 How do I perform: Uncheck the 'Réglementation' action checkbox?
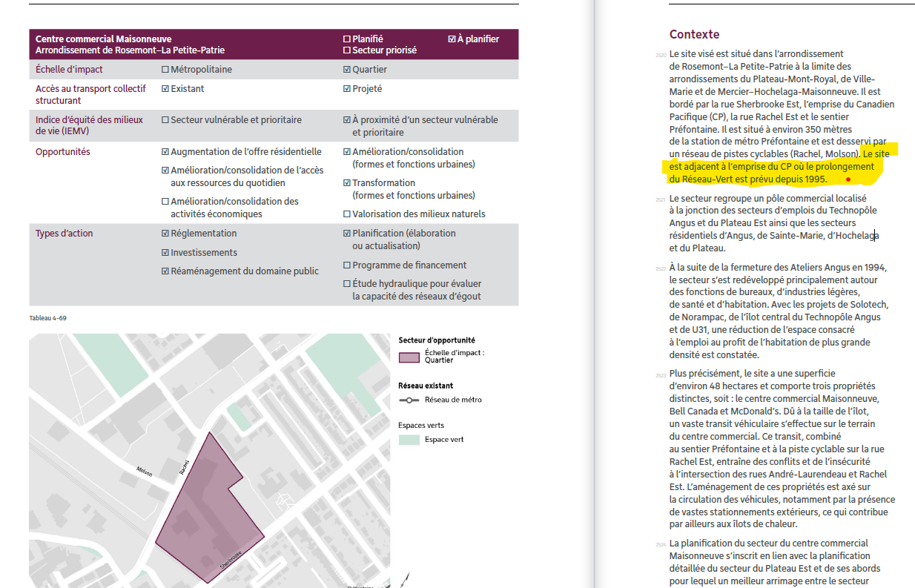[x=165, y=234]
